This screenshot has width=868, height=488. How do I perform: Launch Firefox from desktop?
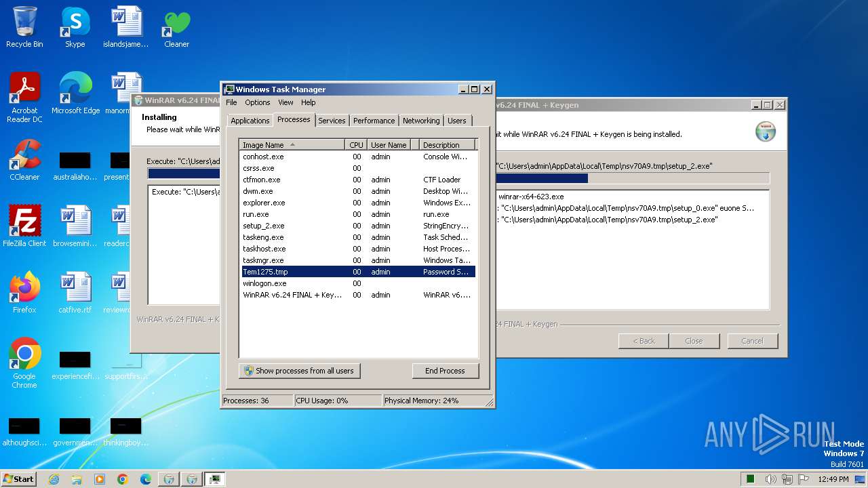(24, 293)
